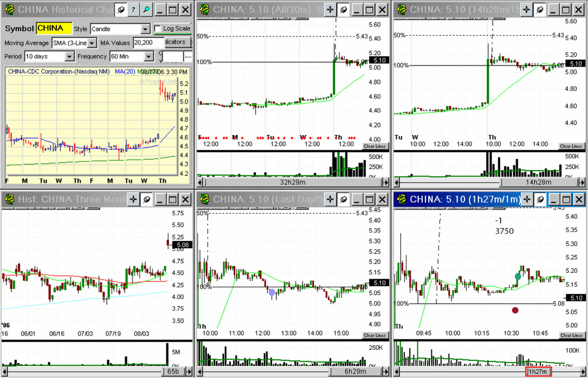Click the dollar logo icon of 1h27m/1m chart window
This screenshot has height=378, width=588.
[401, 199]
